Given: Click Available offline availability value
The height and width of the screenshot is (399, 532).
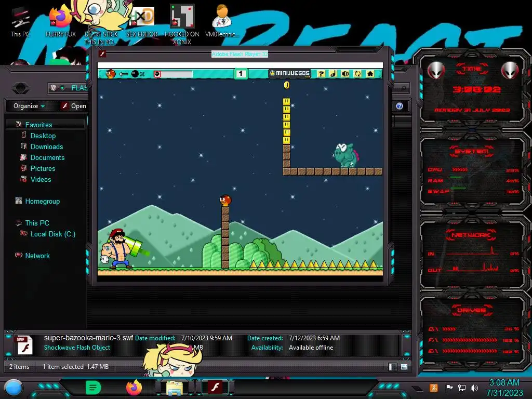Looking at the screenshot, I should pyautogui.click(x=311, y=348).
